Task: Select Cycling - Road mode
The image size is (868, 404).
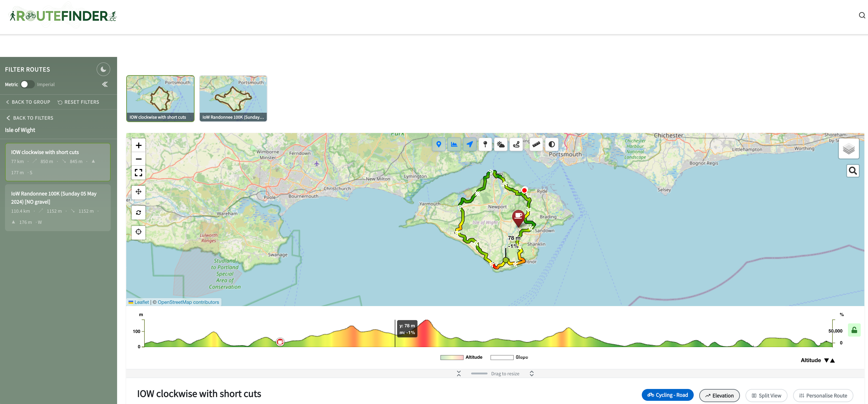Action: coord(668,395)
